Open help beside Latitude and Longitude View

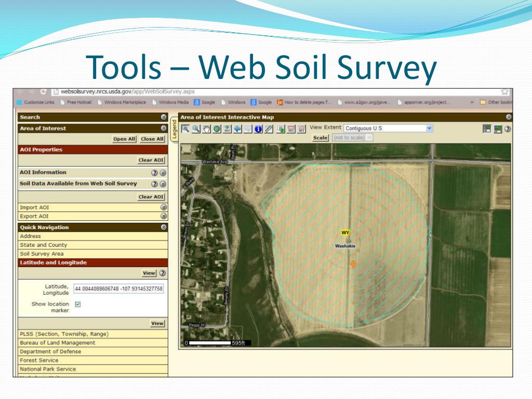[x=163, y=273]
